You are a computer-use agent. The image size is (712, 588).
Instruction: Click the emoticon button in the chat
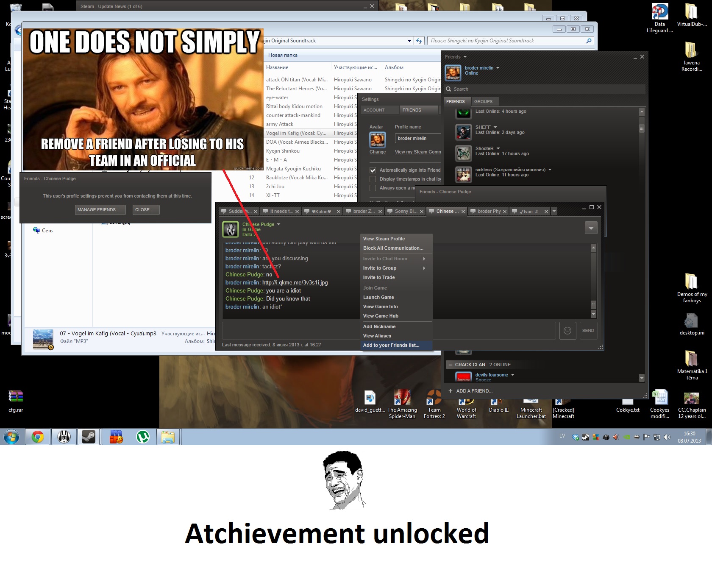click(568, 331)
